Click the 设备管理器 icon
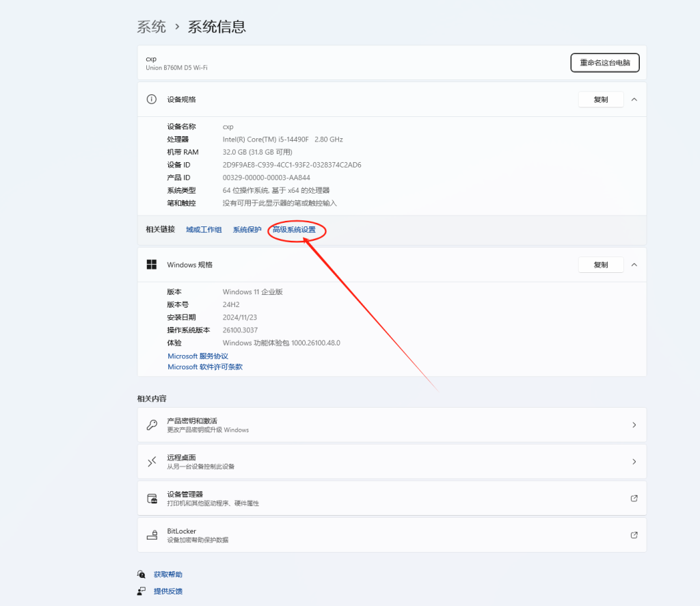This screenshot has width=700, height=606. [x=152, y=499]
